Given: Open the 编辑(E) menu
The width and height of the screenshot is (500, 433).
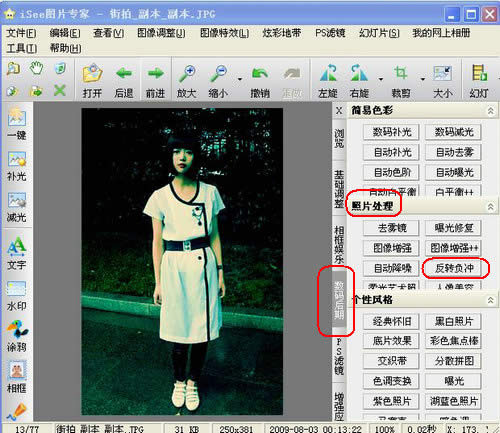Looking at the screenshot, I should point(65,33).
